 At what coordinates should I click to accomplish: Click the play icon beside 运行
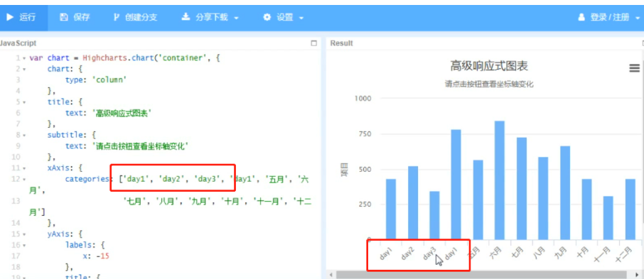[9, 17]
